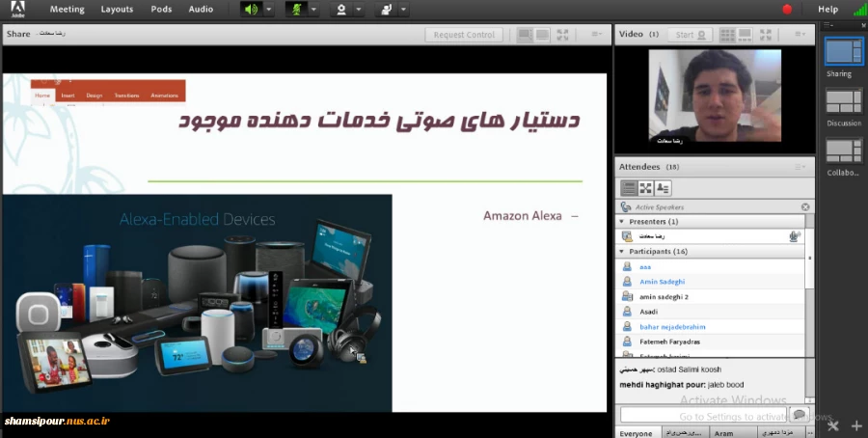The height and width of the screenshot is (438, 868).
Task: Select the Collaboration layout thumbnail
Action: [843, 151]
